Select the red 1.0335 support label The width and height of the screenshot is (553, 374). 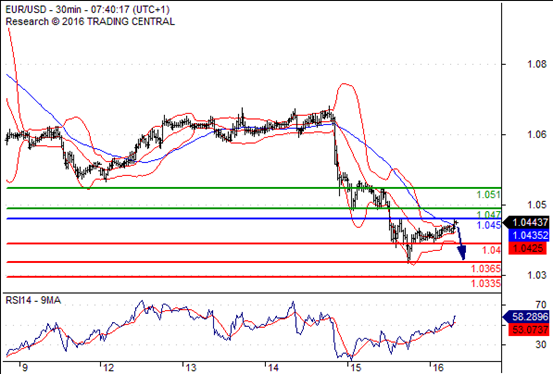pos(486,283)
